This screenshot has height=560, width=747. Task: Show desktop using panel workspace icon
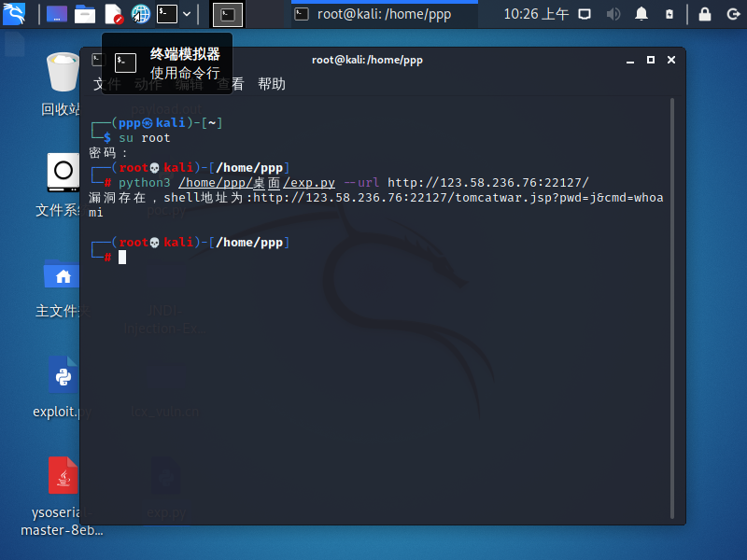coord(57,14)
